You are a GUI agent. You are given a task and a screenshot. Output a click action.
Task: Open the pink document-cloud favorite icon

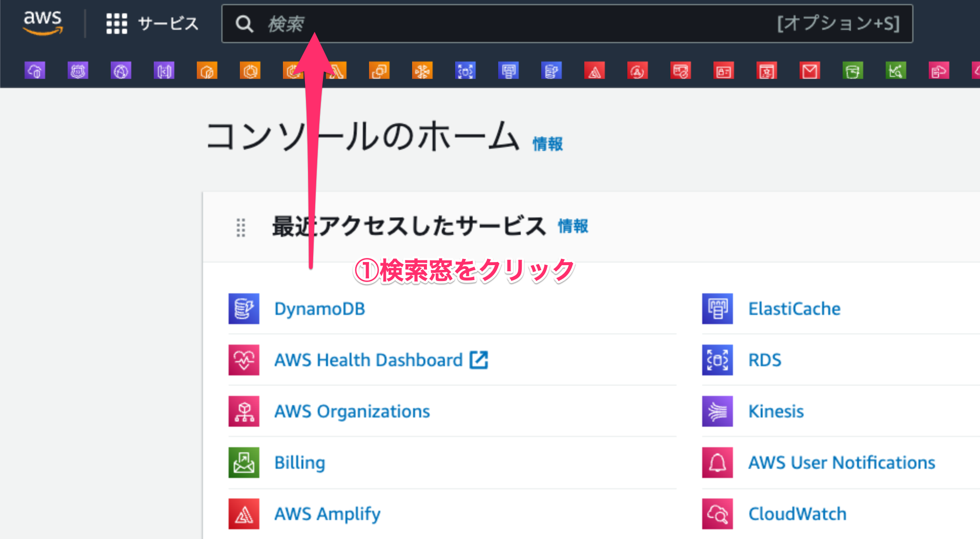tap(939, 71)
